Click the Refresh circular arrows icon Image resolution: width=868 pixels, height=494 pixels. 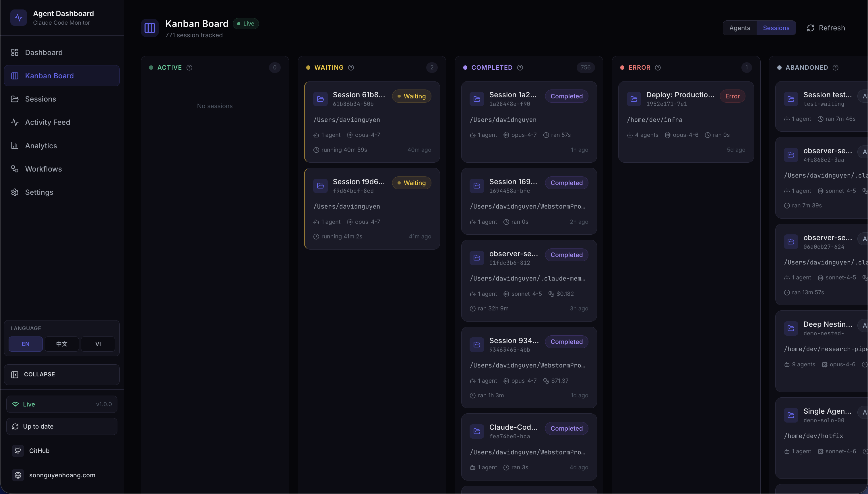(x=811, y=28)
